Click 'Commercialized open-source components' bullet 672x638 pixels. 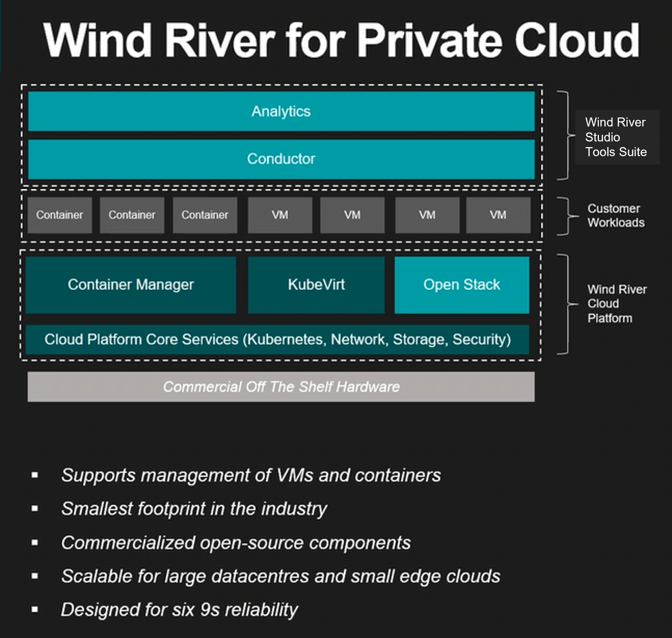click(x=236, y=543)
